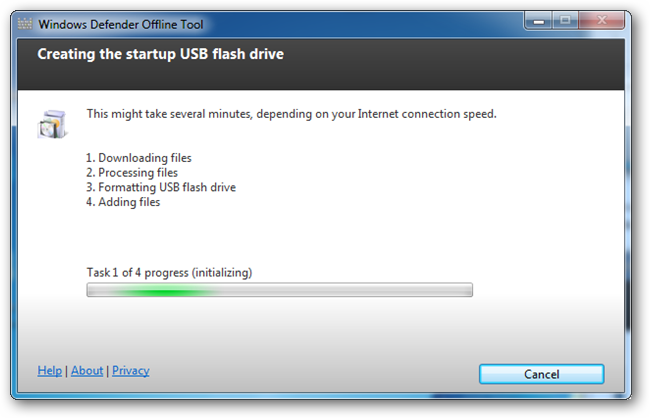Click the Internet connection speed message
650x418 pixels.
(x=291, y=114)
